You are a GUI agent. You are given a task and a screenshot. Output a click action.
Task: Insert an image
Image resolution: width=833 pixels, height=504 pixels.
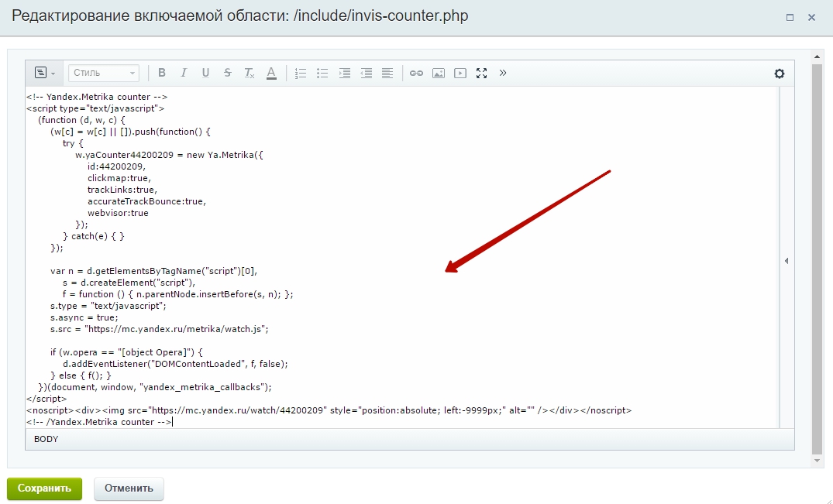pos(439,73)
